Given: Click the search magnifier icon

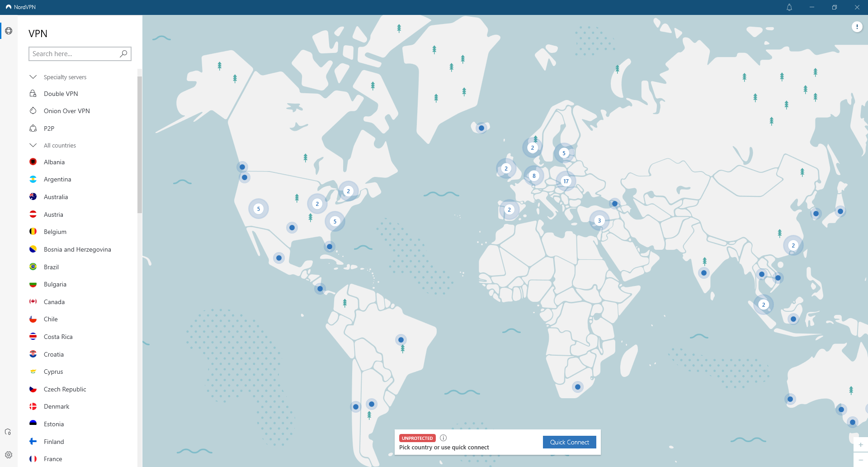Looking at the screenshot, I should pos(123,54).
